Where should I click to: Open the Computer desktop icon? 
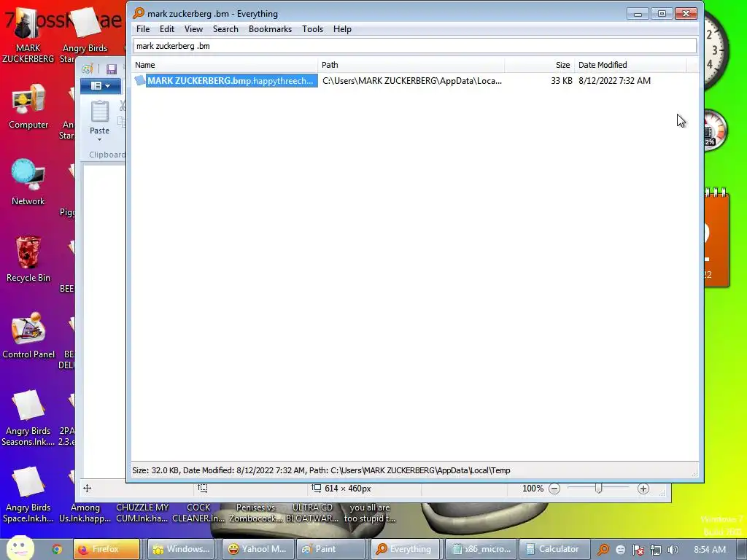click(x=28, y=106)
